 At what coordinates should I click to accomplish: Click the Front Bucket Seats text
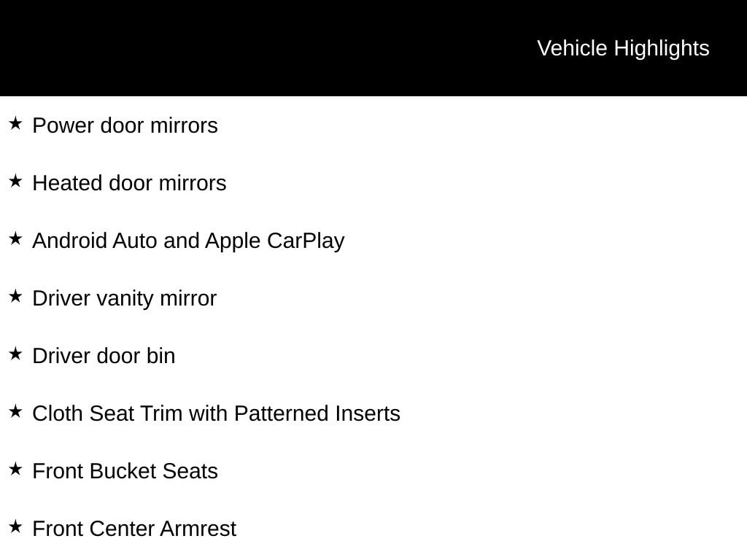tap(125, 472)
